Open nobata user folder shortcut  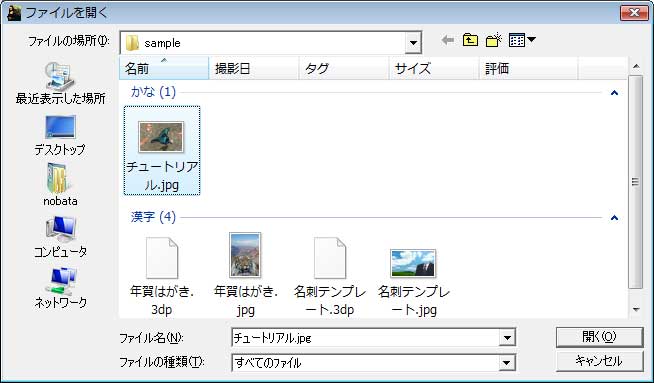60,185
